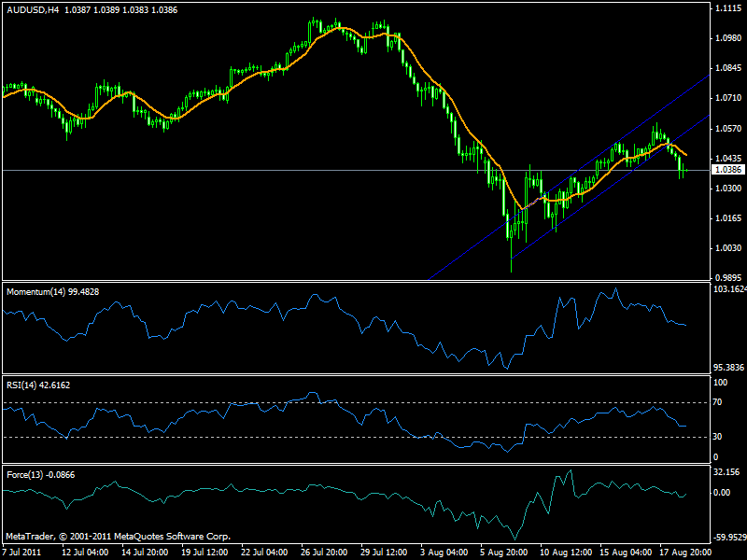Click the Force scale value 32.156
Viewport: 747px width, 560px height.
point(726,472)
